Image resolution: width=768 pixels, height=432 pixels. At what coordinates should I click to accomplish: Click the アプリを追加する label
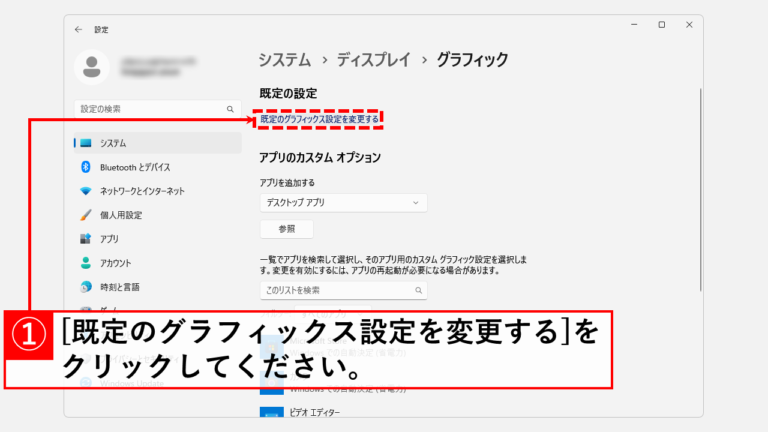(x=287, y=183)
